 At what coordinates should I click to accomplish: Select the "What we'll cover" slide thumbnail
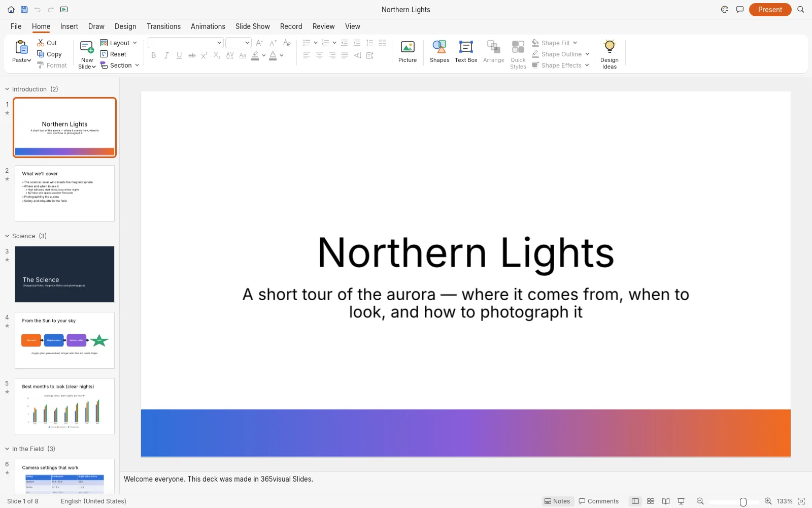click(x=64, y=193)
